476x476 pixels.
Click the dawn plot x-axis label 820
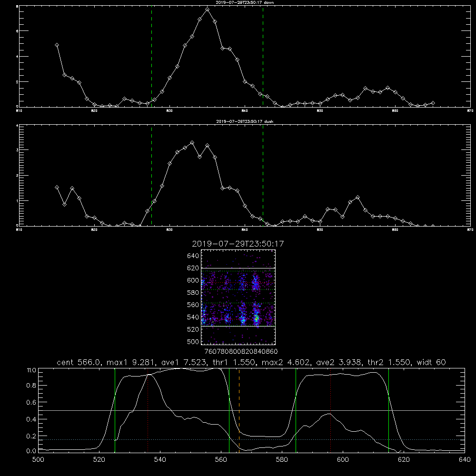tap(94, 111)
